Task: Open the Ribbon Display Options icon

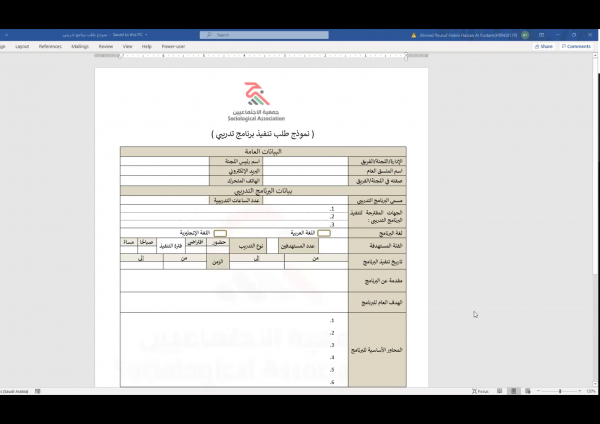Action: click(541, 35)
